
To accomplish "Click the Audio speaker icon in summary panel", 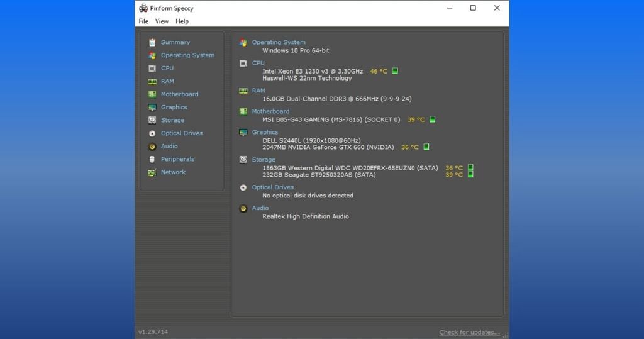I will (x=243, y=208).
